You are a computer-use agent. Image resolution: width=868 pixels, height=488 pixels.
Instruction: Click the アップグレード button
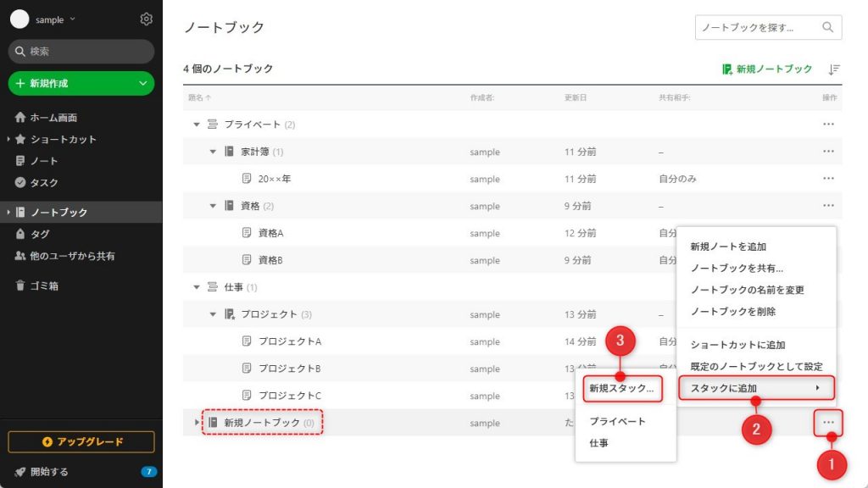click(81, 441)
